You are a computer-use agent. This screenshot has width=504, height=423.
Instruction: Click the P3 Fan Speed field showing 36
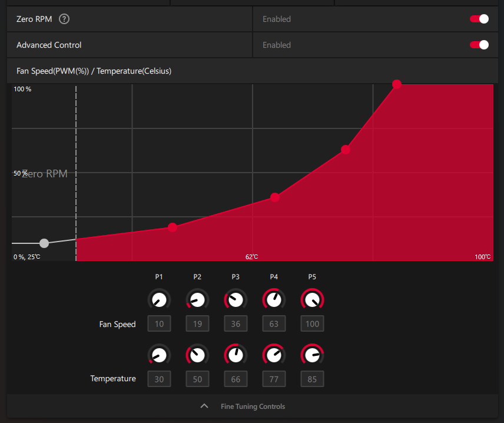[236, 323]
